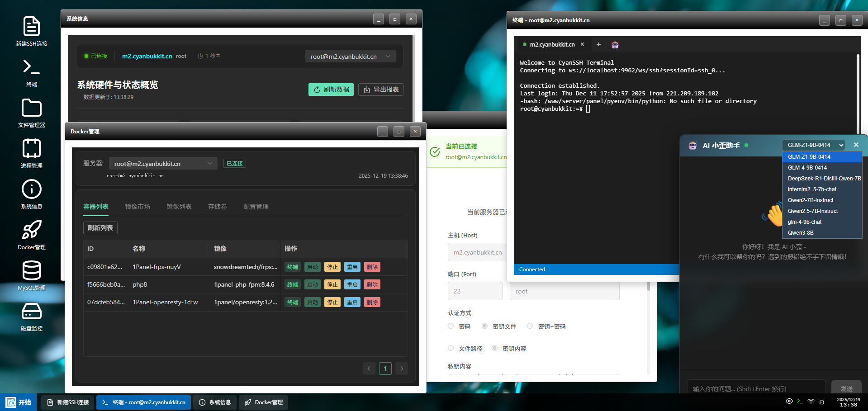Image resolution: width=868 pixels, height=411 pixels.
Task: Click the AI robot icon in terminal tab bar
Action: coord(615,44)
